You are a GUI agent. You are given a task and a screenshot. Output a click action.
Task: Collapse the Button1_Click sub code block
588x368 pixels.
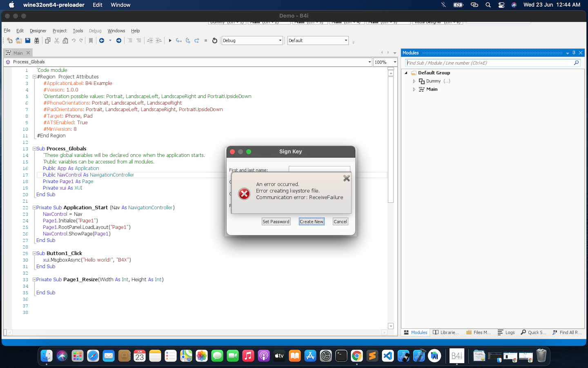[x=34, y=254]
